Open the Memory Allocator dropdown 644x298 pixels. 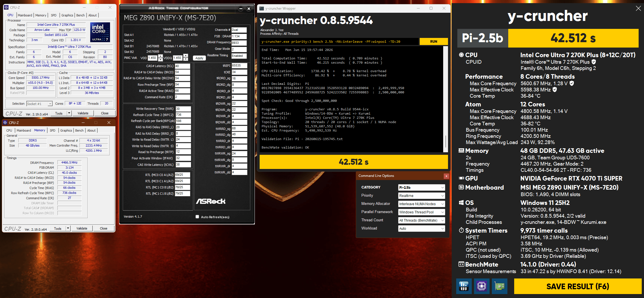pos(421,204)
